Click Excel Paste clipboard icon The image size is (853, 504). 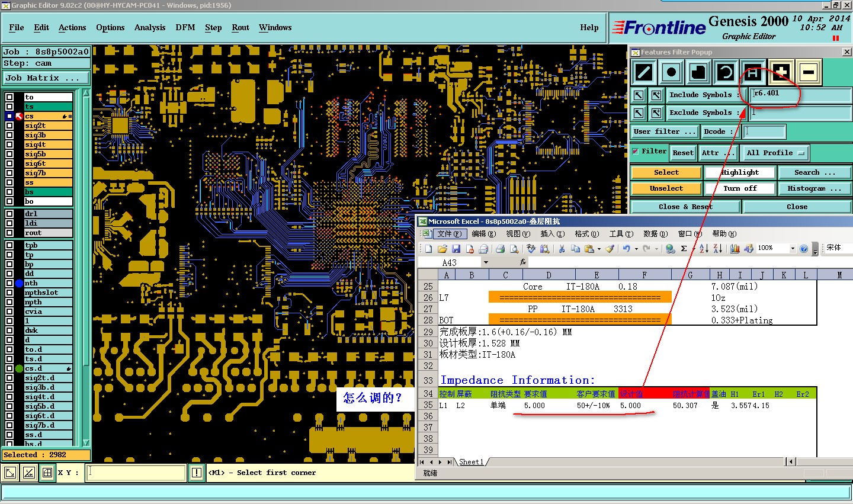[x=589, y=249]
